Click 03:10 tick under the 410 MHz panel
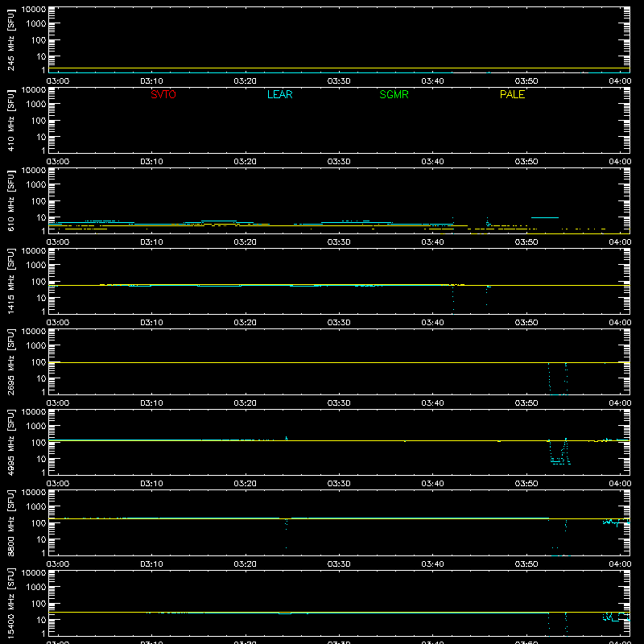644x644 pixels. coord(151,162)
